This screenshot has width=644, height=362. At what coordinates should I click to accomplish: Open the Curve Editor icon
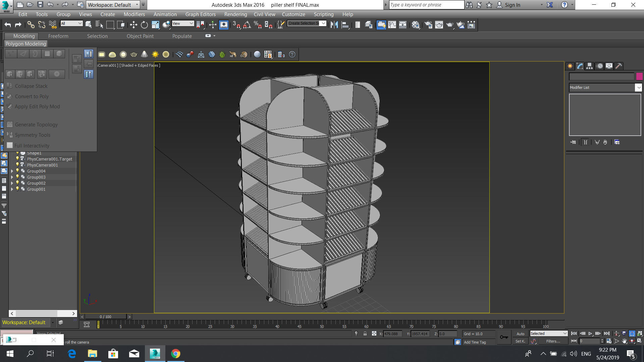[x=392, y=25]
